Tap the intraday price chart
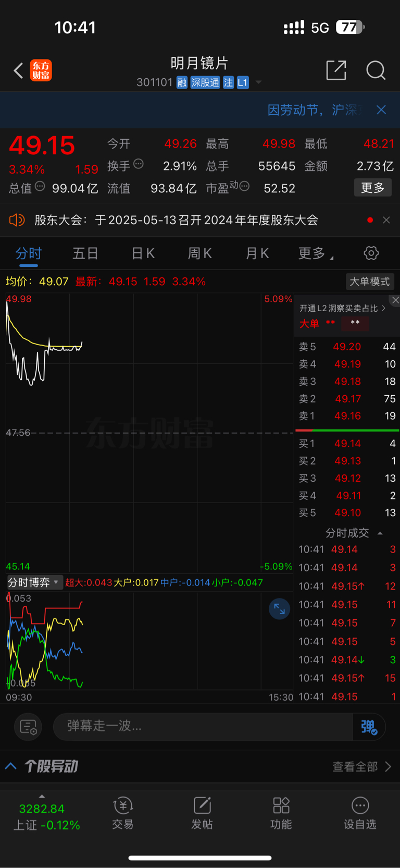The width and height of the screenshot is (400, 868). tap(149, 433)
